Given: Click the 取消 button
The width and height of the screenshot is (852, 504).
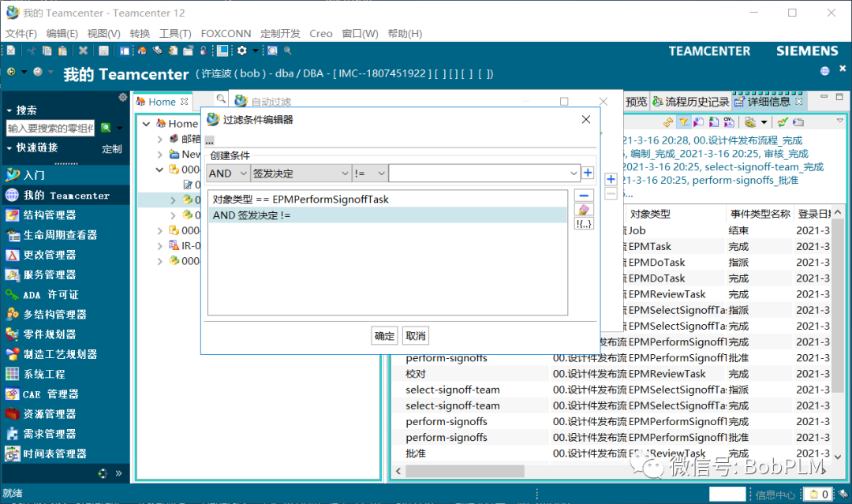Looking at the screenshot, I should tap(416, 336).
